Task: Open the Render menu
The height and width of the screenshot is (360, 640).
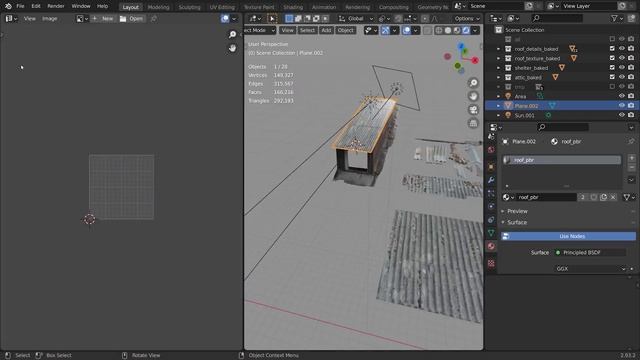Action: click(56, 6)
